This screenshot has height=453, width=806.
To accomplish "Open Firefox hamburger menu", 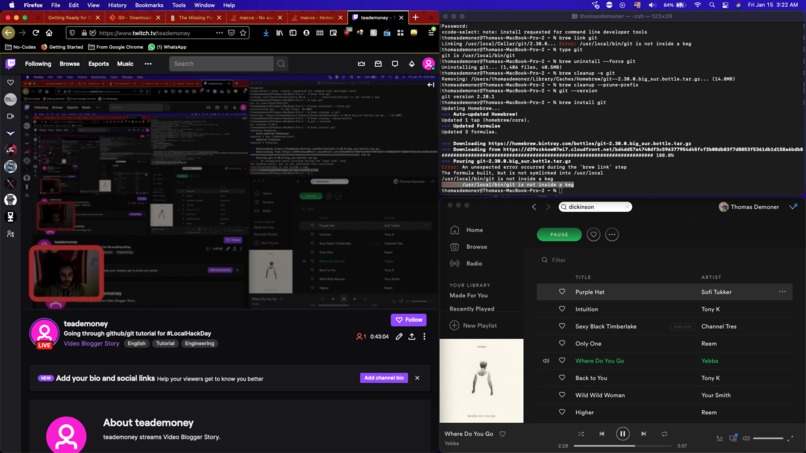I will tap(431, 33).
